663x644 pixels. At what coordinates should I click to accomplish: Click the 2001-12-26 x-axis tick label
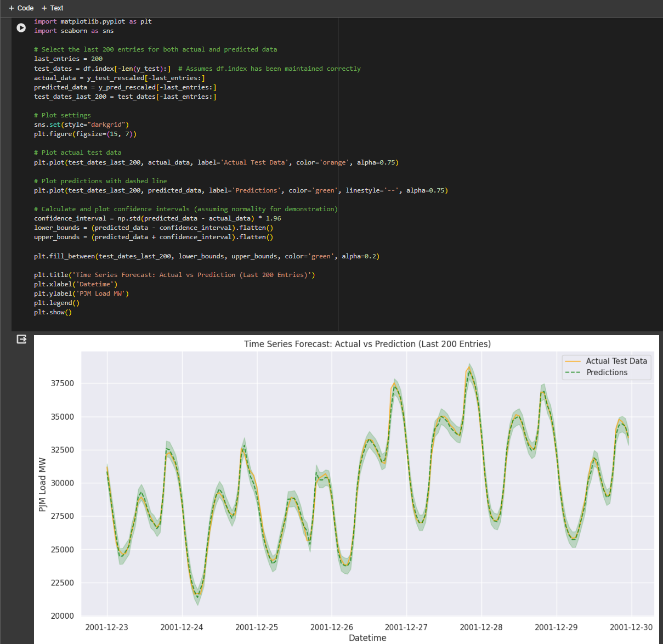pyautogui.click(x=332, y=627)
